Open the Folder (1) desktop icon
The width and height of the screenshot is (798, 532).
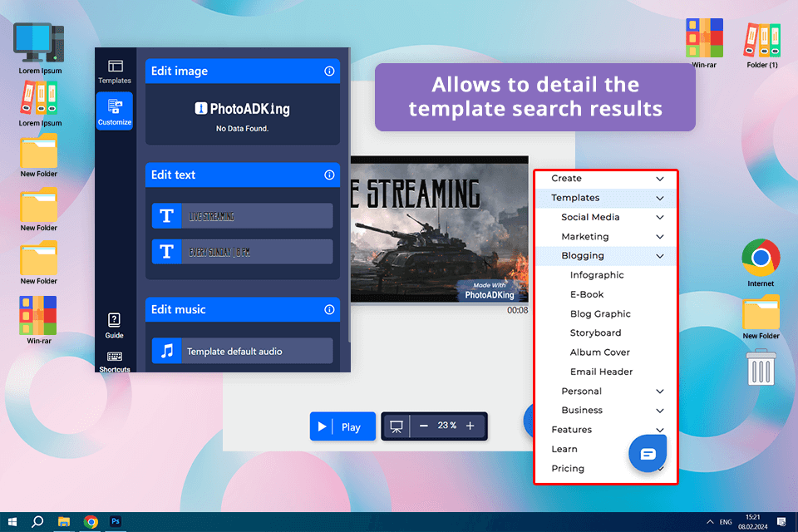762,45
